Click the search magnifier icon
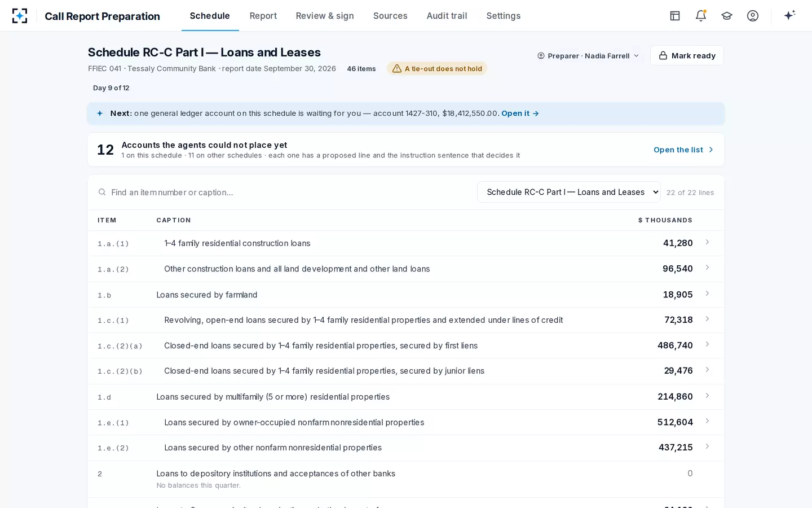The height and width of the screenshot is (508, 812). pyautogui.click(x=102, y=192)
